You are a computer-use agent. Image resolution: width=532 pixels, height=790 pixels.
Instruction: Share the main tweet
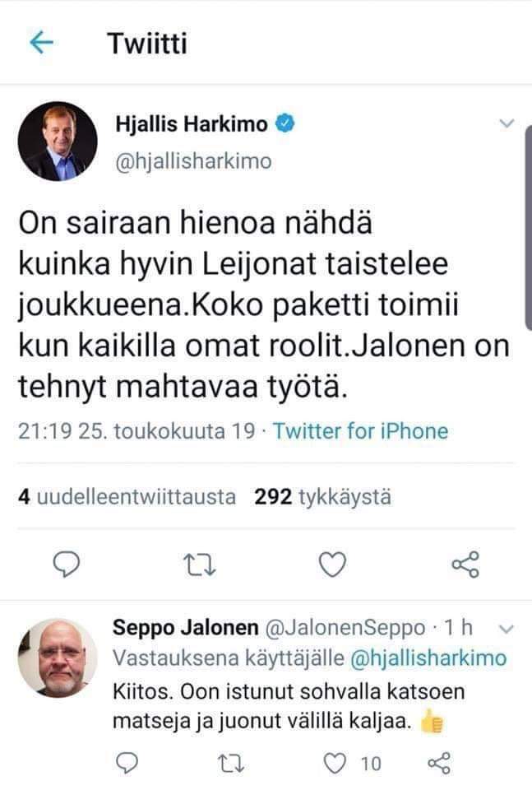(x=465, y=564)
